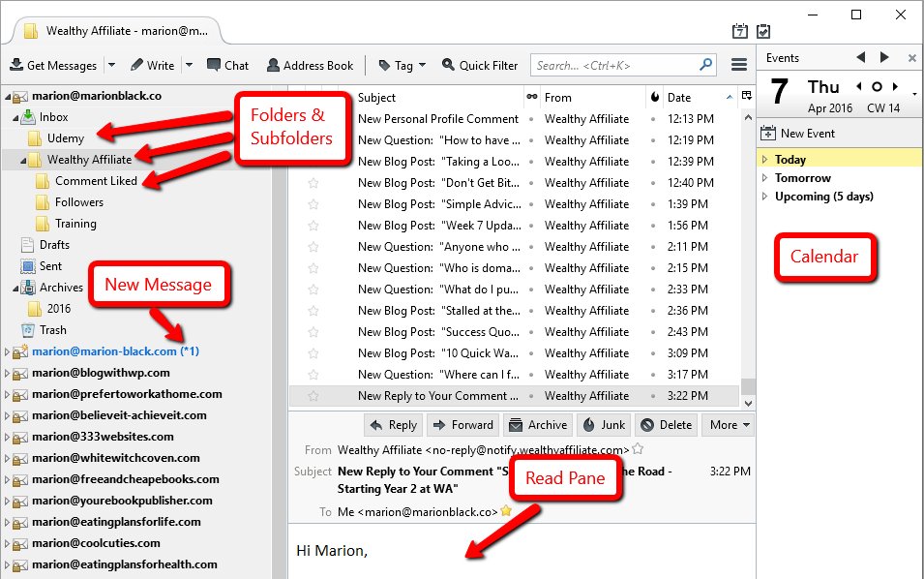Star the "Week 7 Upda..." message
The width and height of the screenshot is (924, 579).
point(313,226)
